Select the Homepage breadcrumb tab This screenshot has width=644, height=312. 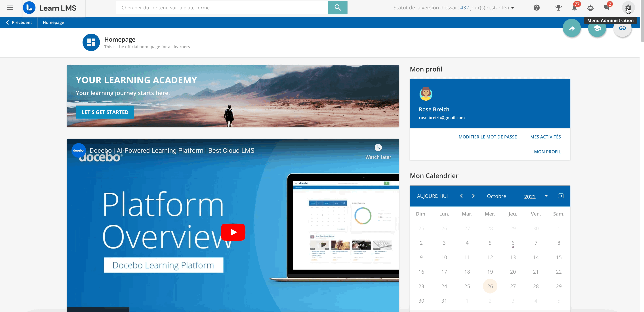(x=53, y=22)
